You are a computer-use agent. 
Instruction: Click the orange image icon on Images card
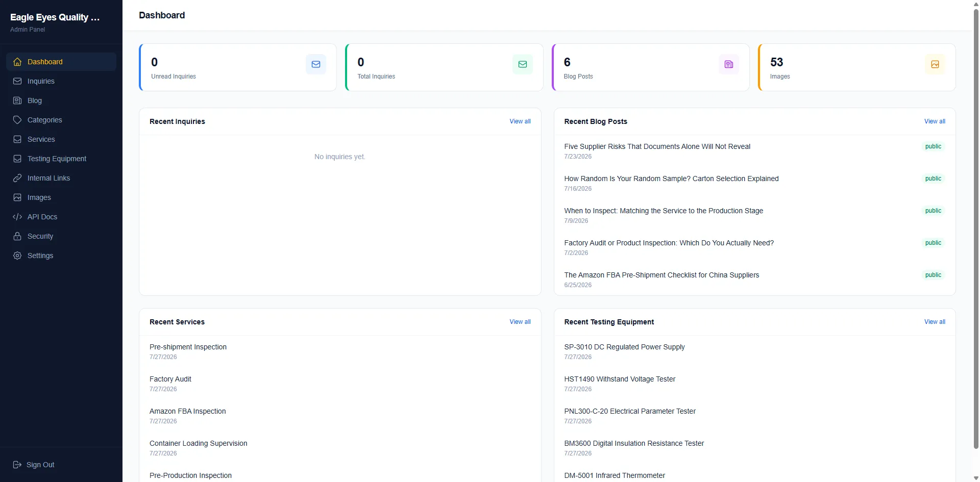click(935, 64)
